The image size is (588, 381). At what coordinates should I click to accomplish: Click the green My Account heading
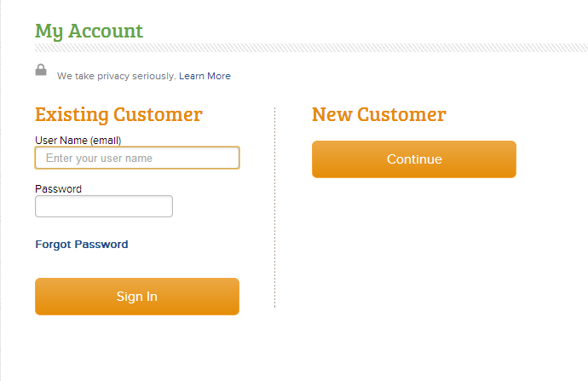[89, 31]
